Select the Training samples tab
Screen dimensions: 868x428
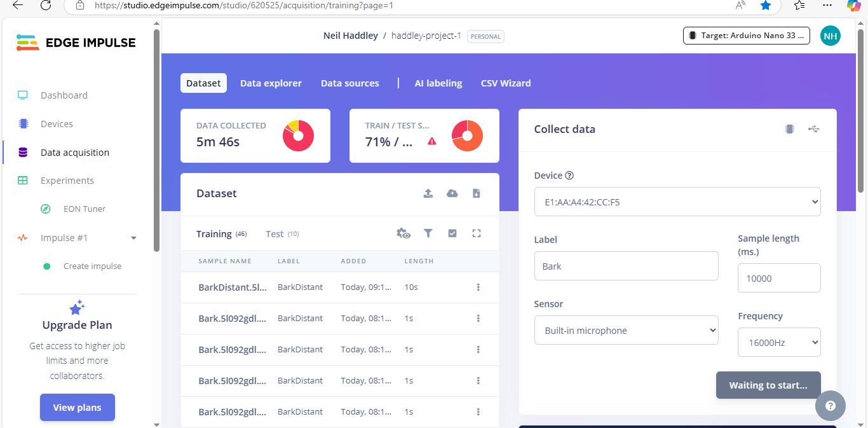click(221, 234)
